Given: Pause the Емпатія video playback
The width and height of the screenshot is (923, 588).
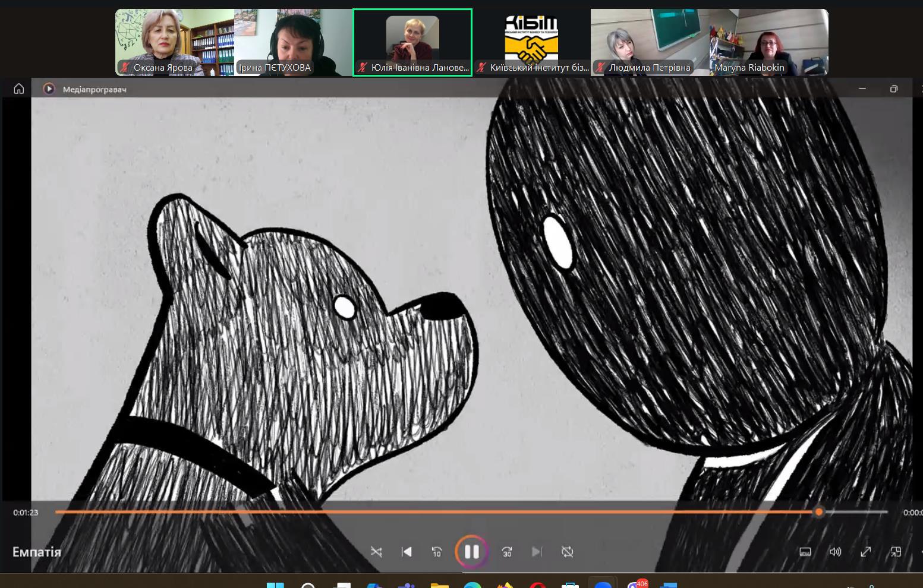Looking at the screenshot, I should point(471,552).
